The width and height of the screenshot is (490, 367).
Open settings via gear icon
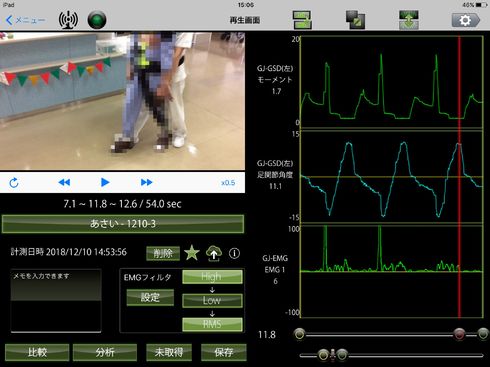coord(466,20)
